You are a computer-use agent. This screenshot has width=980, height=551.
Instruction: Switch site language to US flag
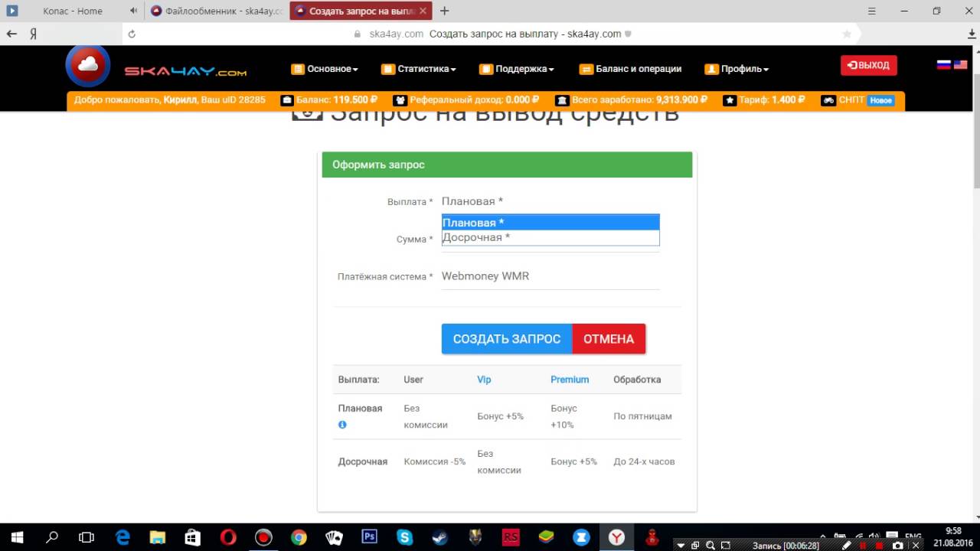point(960,65)
